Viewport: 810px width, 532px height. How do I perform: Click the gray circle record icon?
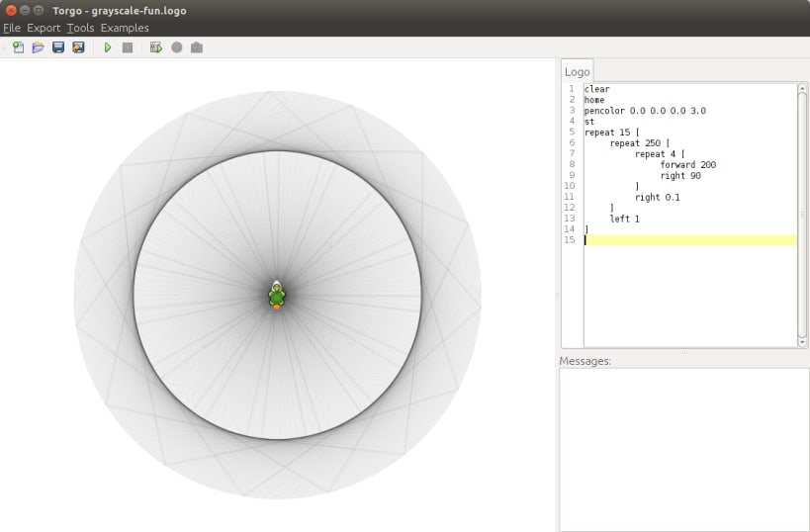point(177,47)
